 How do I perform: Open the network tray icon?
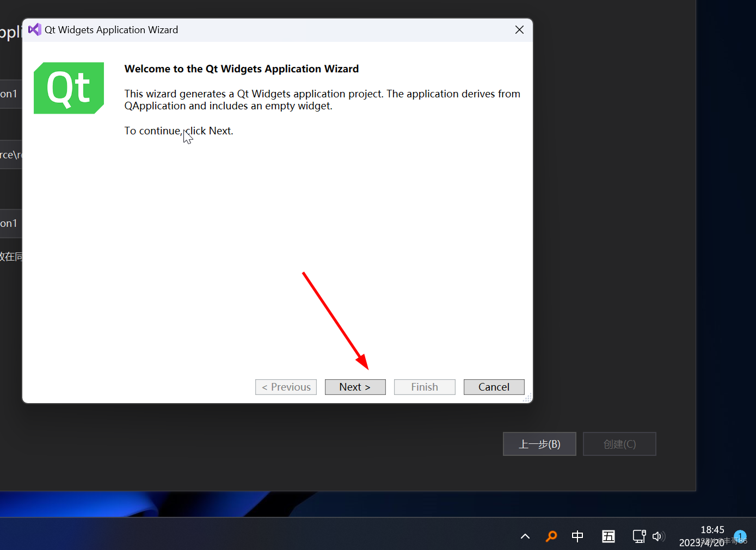coord(639,536)
